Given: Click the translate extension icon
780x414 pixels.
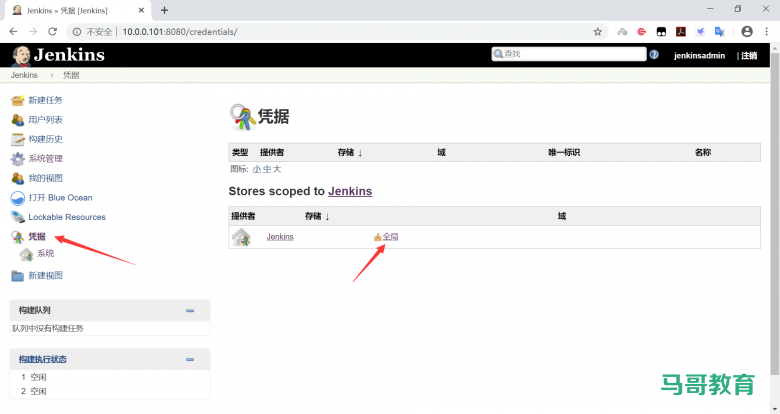Looking at the screenshot, I should click(x=719, y=31).
